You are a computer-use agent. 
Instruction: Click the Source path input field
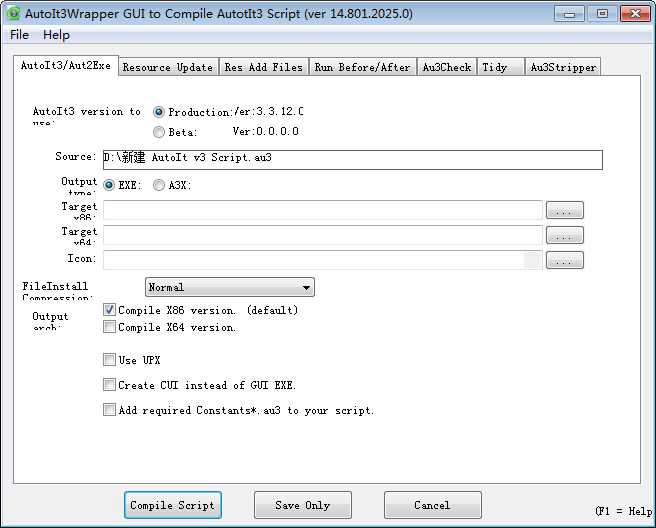(x=353, y=160)
